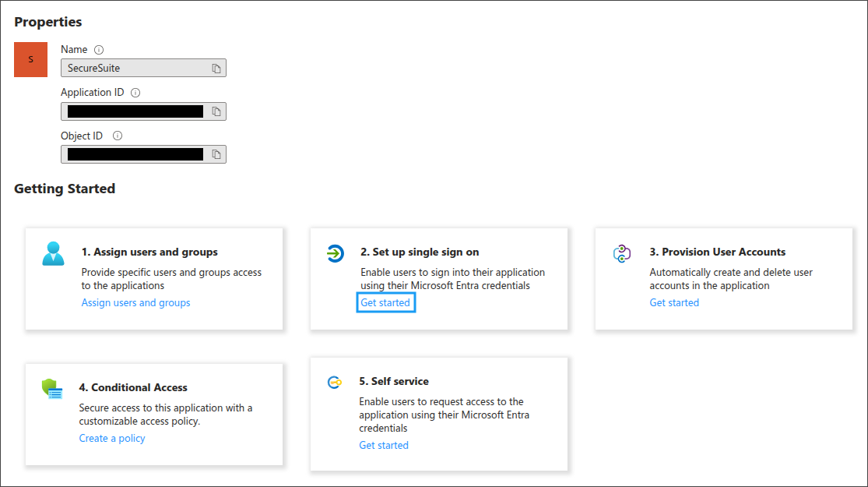This screenshot has width=868, height=487.
Task: Get started with Provision User Accounts
Action: tap(674, 302)
